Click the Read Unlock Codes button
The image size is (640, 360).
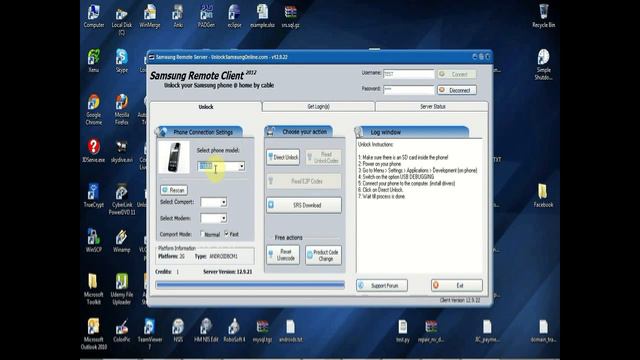(x=323, y=157)
